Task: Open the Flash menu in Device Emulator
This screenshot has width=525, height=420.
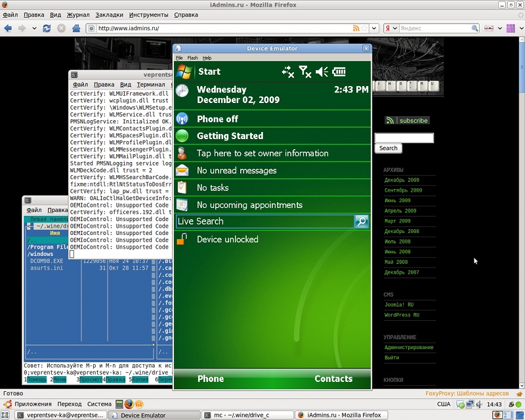Action: [192, 58]
